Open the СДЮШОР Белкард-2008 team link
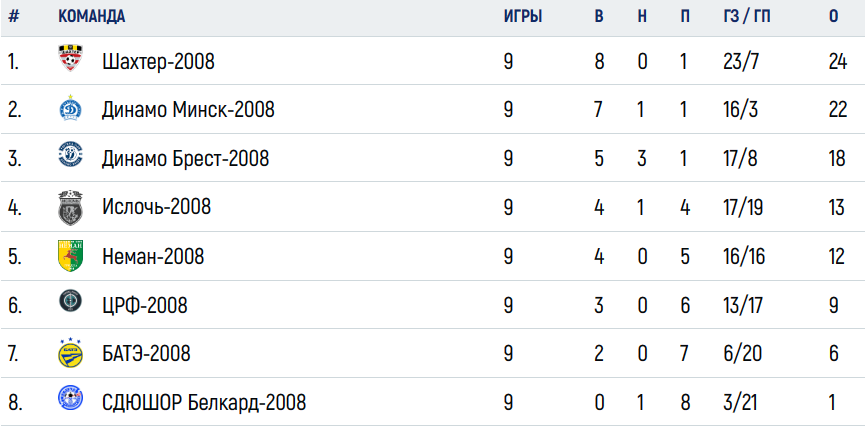 coord(204,403)
